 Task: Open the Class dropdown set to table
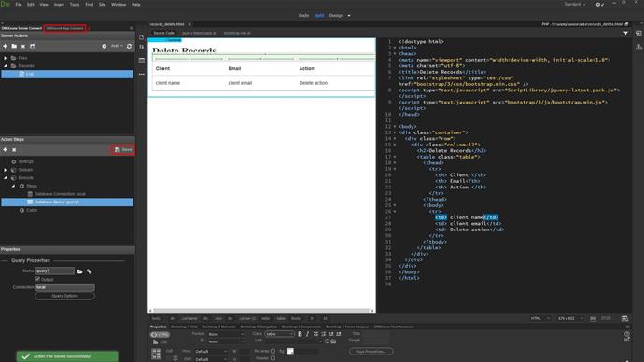pos(279,334)
